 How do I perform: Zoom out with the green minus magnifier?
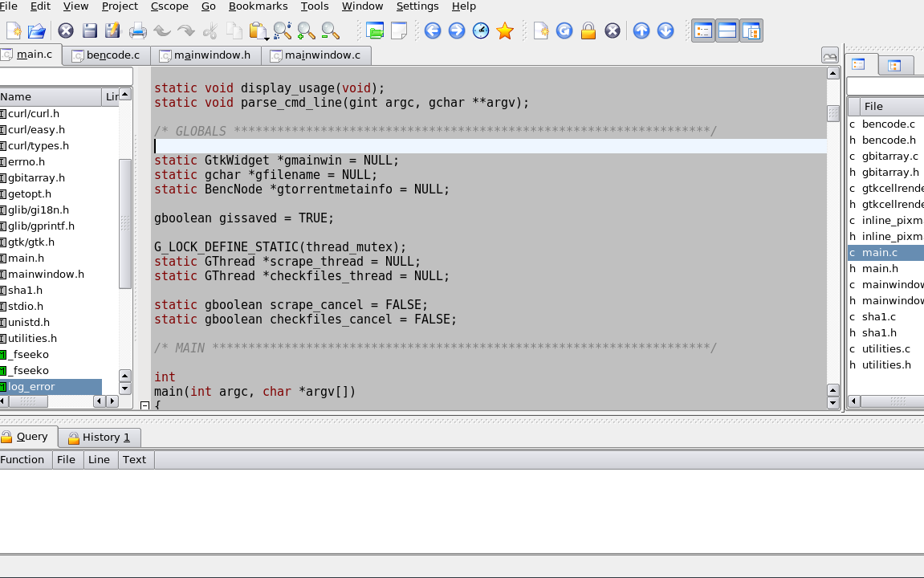[331, 31]
